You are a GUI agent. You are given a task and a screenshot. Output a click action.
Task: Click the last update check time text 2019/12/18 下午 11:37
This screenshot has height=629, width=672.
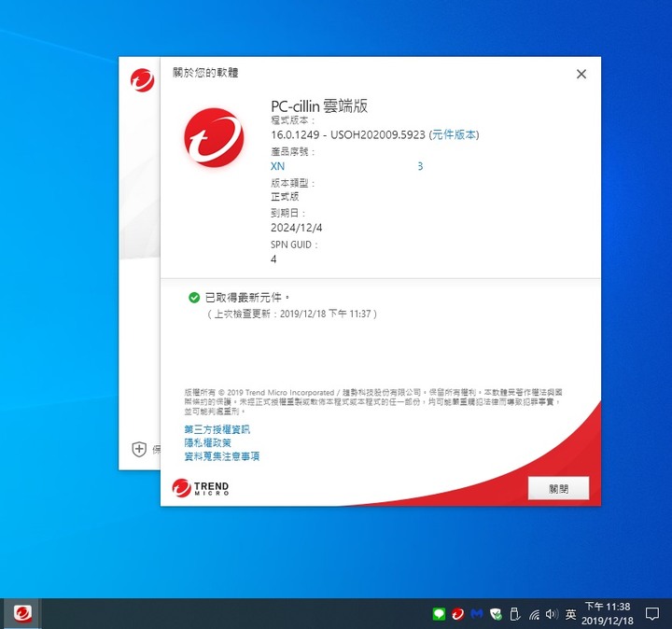tap(326, 314)
